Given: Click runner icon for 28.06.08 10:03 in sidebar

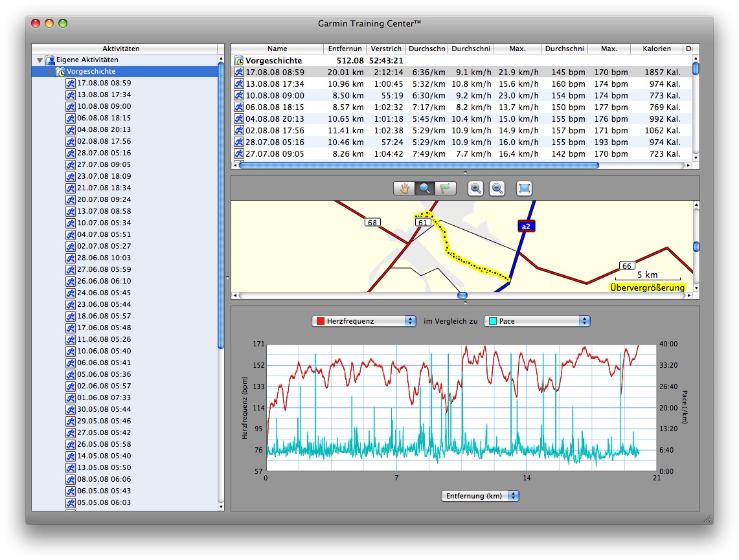Looking at the screenshot, I should (x=70, y=258).
